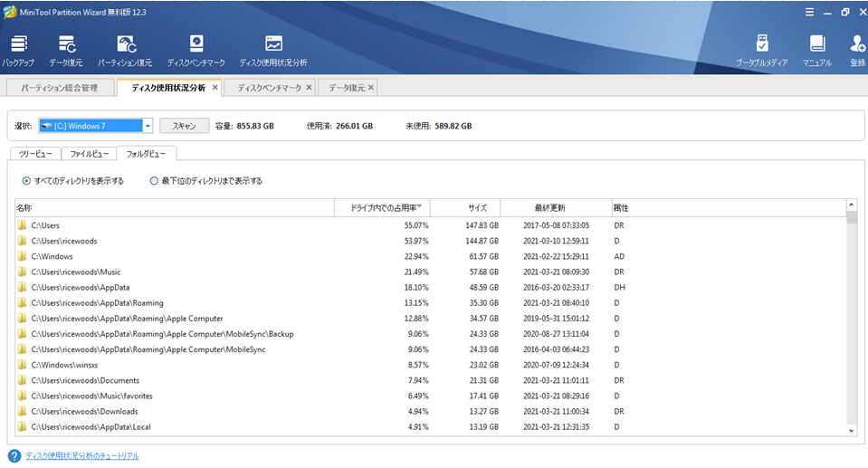Open the バックアップ (Backup) tool icon
868x468 pixels.
(x=18, y=51)
